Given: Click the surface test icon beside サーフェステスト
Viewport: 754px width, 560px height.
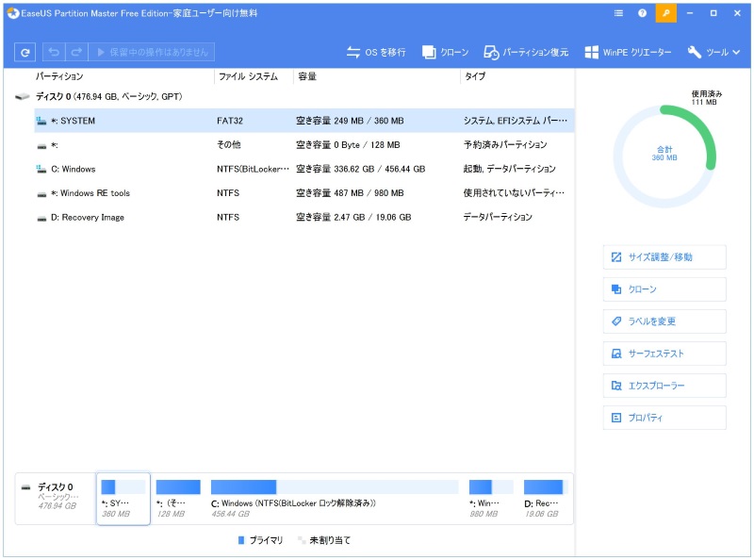Looking at the screenshot, I should click(616, 354).
